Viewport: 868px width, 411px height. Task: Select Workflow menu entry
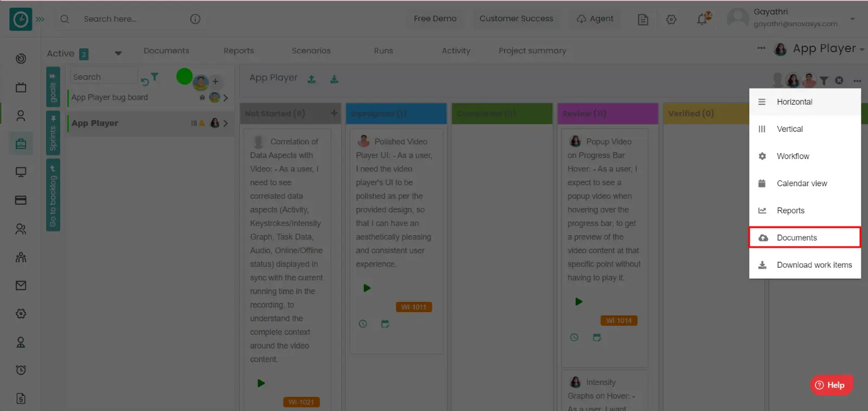[805, 156]
